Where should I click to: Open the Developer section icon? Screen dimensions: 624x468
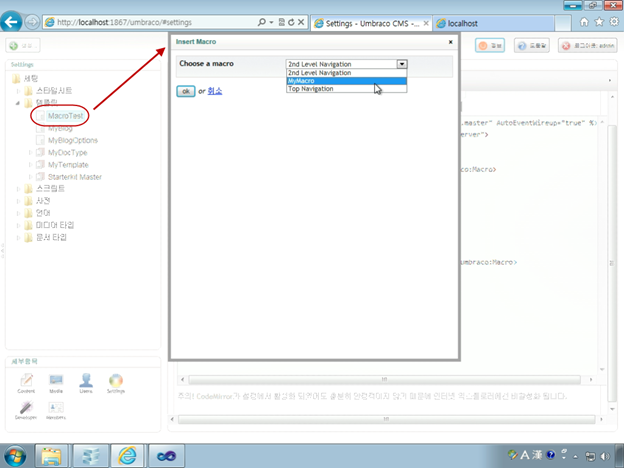click(x=26, y=410)
